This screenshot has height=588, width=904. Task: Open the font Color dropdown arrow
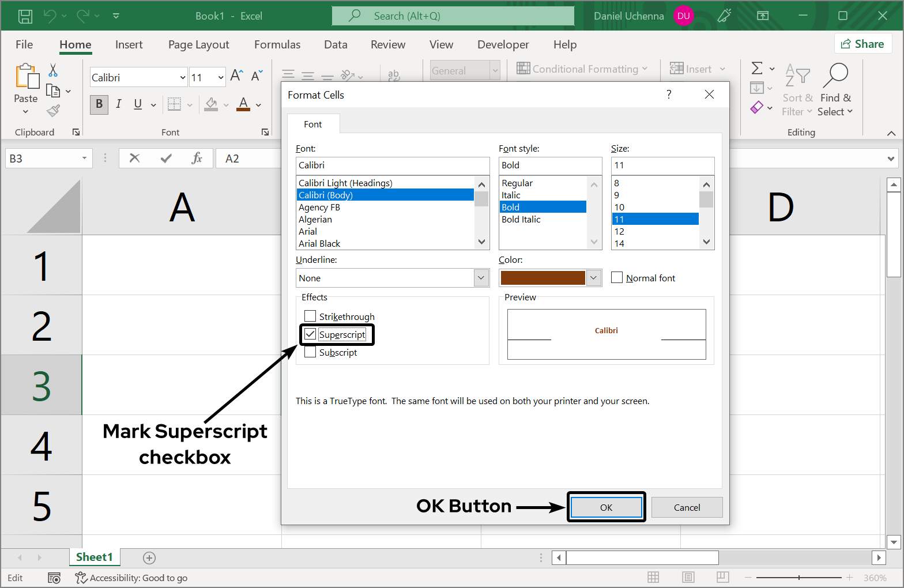593,278
